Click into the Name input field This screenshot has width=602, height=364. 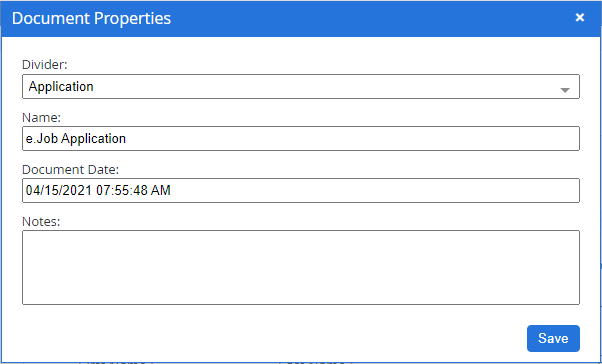(x=301, y=139)
